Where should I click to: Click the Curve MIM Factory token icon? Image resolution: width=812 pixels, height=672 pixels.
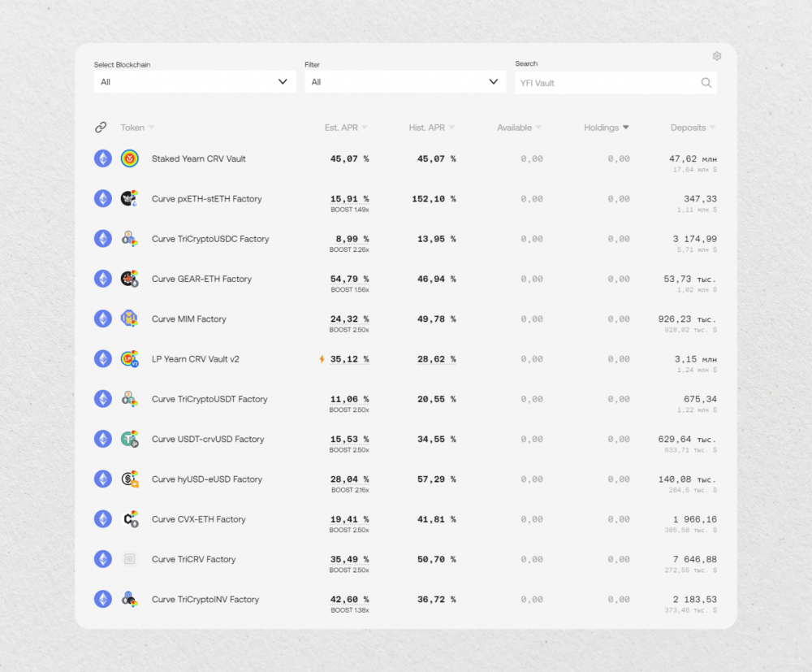pos(129,319)
